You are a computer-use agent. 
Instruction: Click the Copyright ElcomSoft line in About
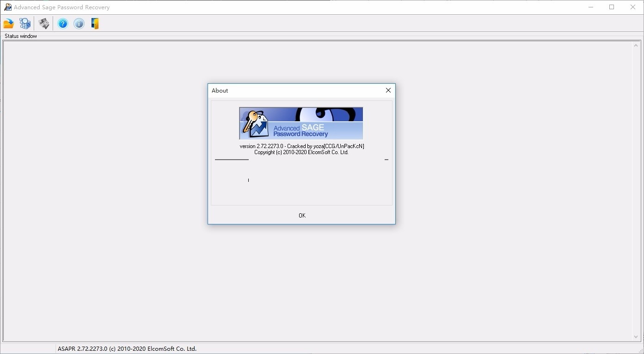[x=301, y=152]
